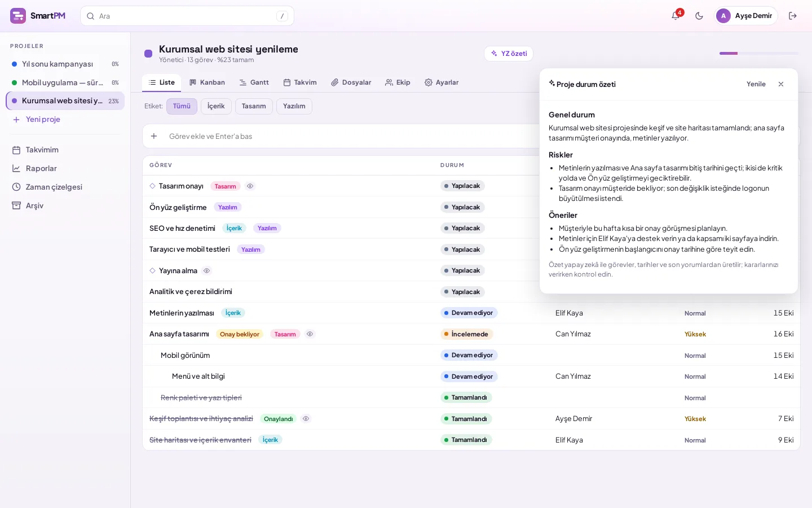This screenshot has width=812, height=508.
Task: Click the logout icon in the top bar
Action: [x=793, y=16]
